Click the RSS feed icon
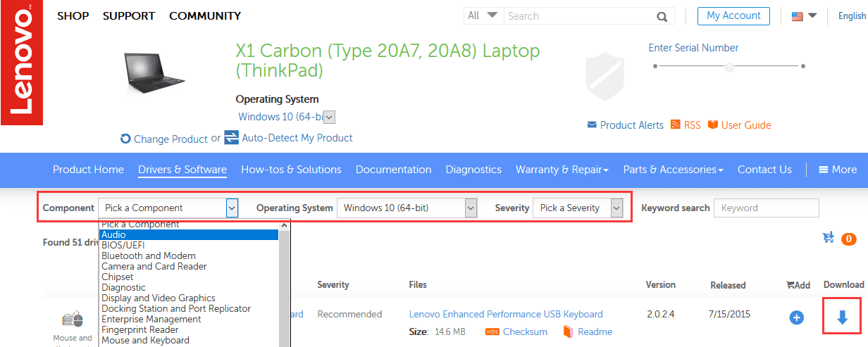868x347 pixels. coord(676,125)
